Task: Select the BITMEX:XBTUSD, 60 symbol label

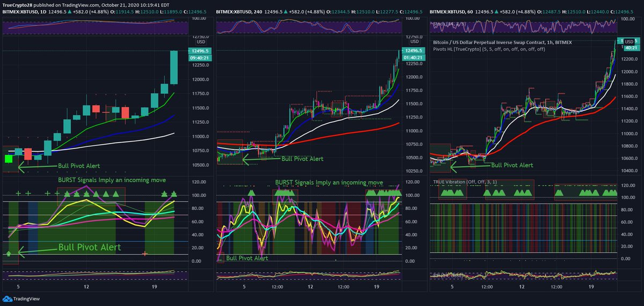Action: (452, 11)
